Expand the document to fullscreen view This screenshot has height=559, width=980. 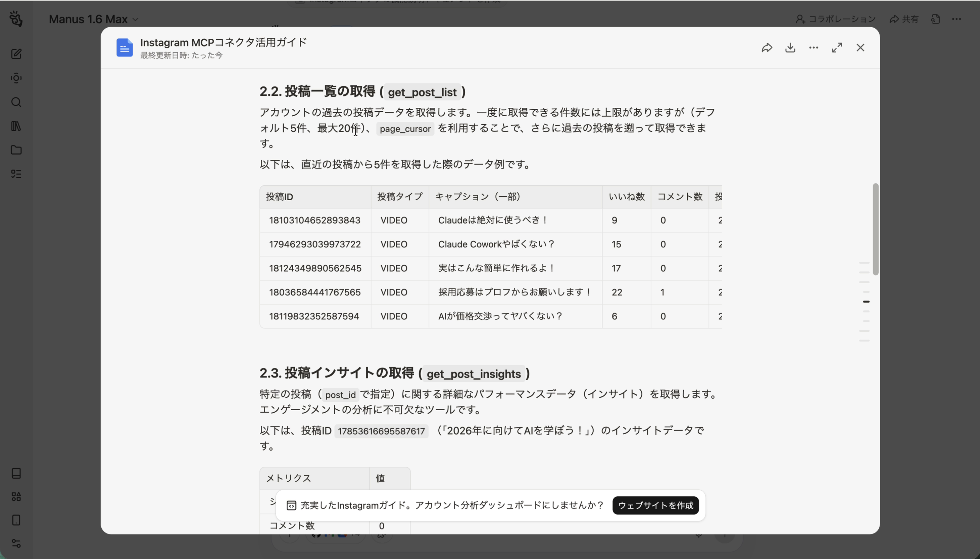point(836,47)
